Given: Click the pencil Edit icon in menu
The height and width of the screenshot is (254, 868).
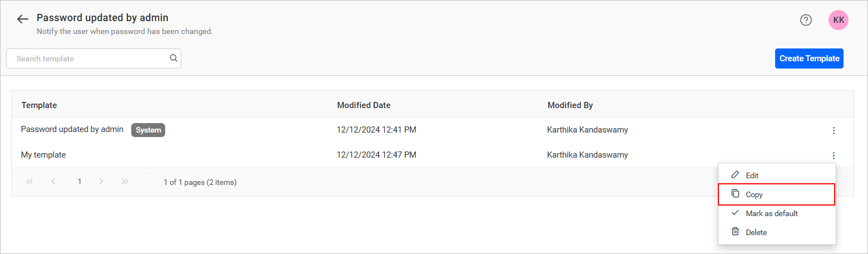Looking at the screenshot, I should pos(735,175).
